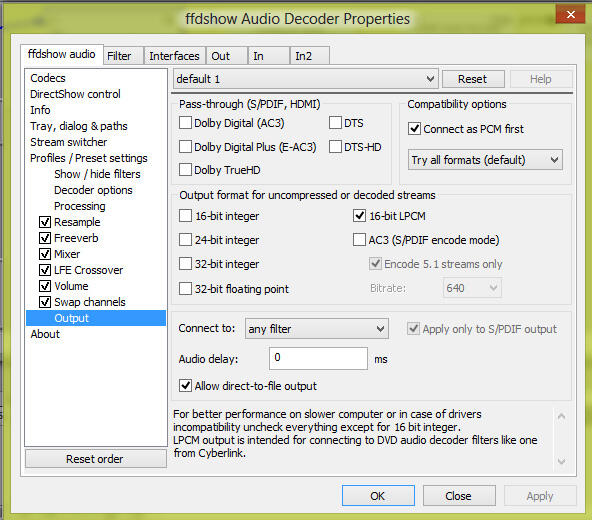Open Stream switcher settings
592x520 pixels.
point(69,142)
